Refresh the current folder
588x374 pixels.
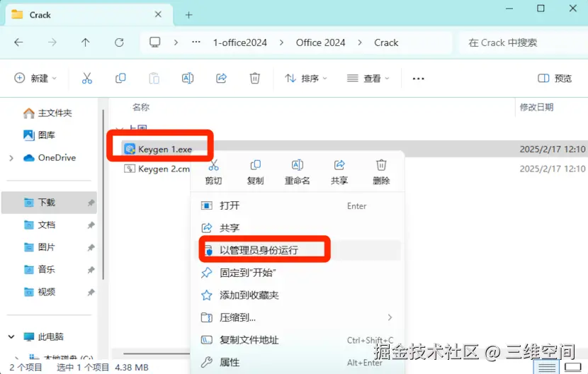point(119,42)
